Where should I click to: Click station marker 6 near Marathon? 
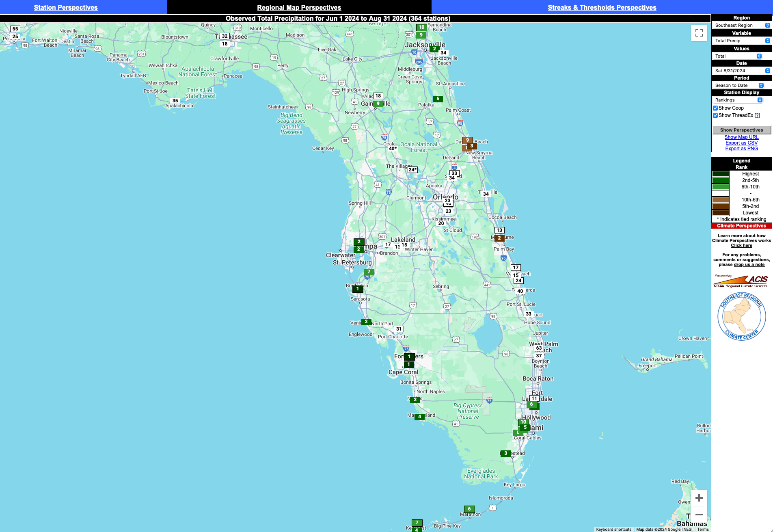pos(469,509)
